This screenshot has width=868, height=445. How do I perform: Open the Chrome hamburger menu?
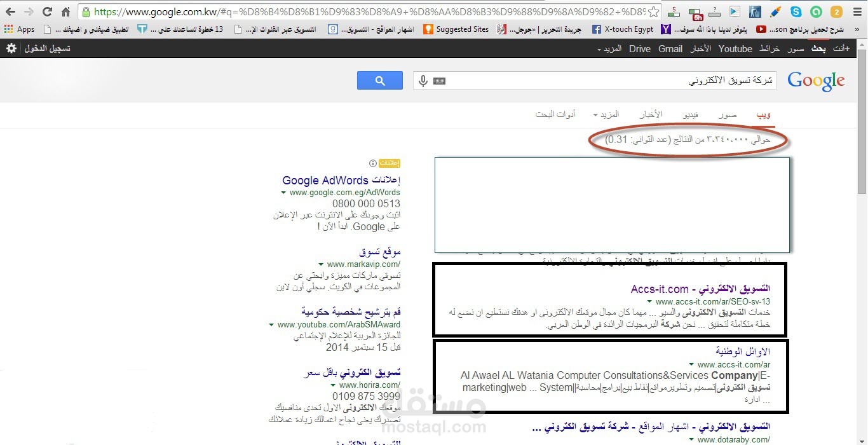click(856, 11)
